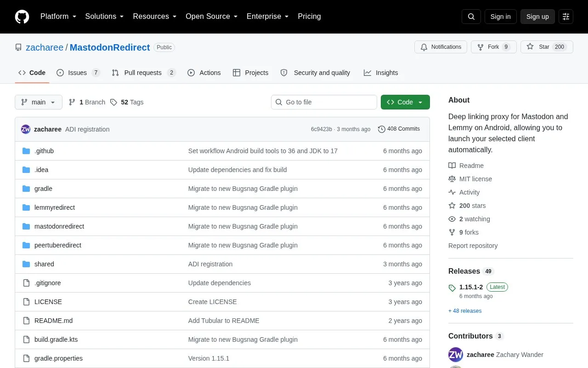The height and width of the screenshot is (368, 588).
Task: Open the main branch selector dropdown
Action: tap(39, 102)
